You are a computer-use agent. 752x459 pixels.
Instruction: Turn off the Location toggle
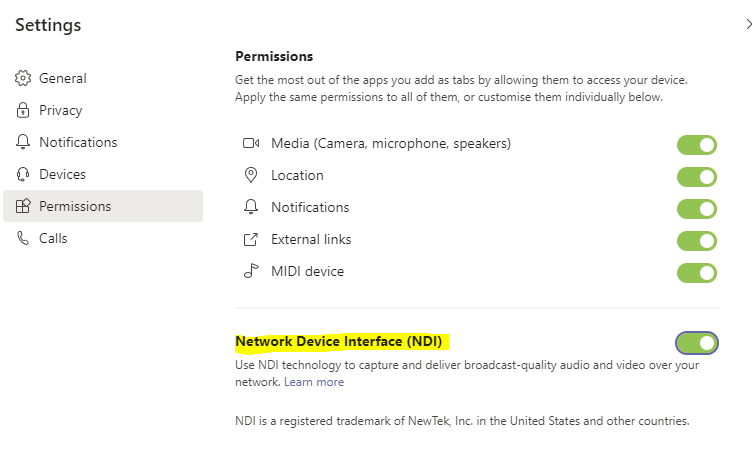click(x=697, y=177)
